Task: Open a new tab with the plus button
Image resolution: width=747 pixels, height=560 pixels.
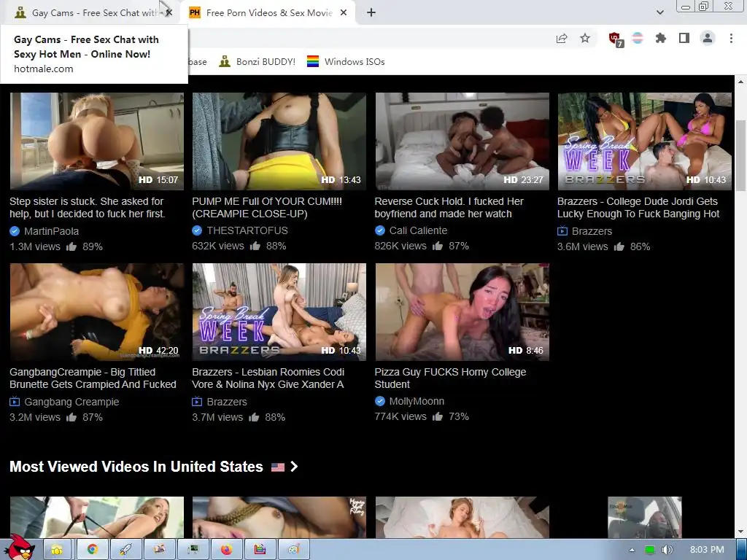Action: tap(371, 13)
